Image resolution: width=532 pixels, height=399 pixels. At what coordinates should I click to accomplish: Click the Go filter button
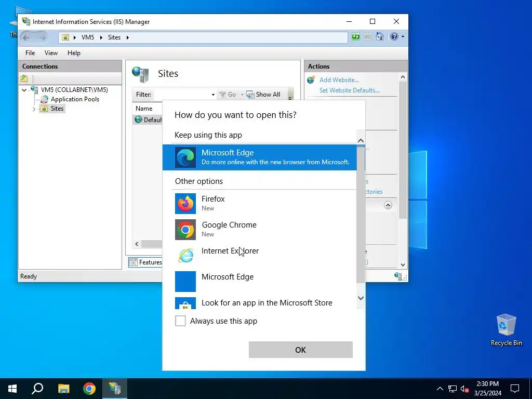point(228,95)
